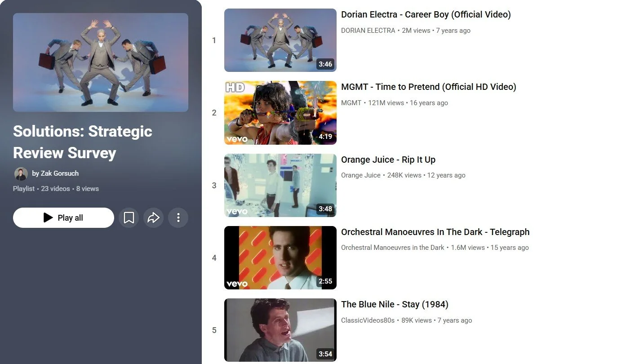Click index number 1 beside Career Boy
Viewport: 635px width, 364px height.
[x=214, y=40]
